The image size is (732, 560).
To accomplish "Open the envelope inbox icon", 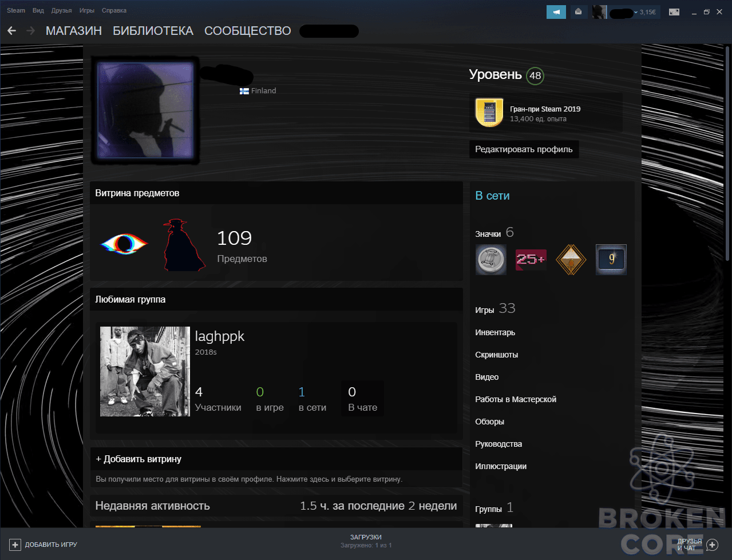I will click(579, 12).
